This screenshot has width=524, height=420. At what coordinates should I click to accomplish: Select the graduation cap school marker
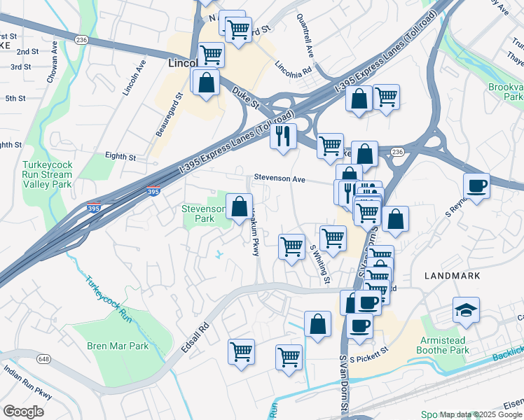coord(465,309)
